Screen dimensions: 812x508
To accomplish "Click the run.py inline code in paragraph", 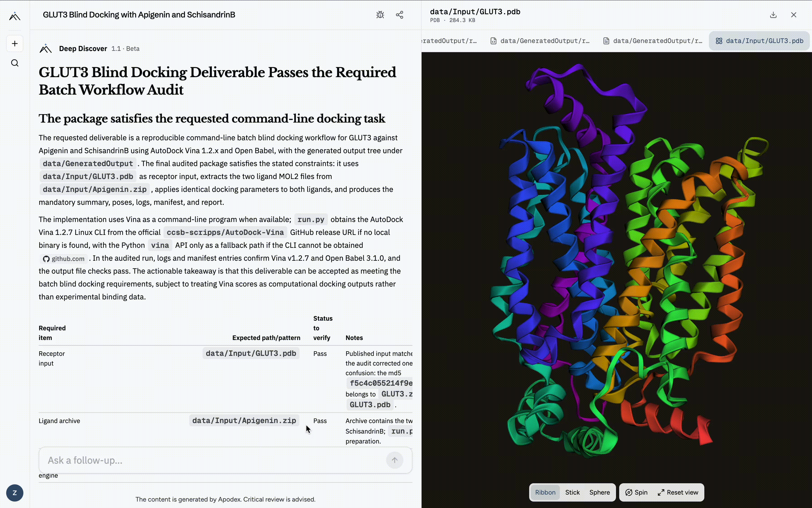I will click(311, 220).
